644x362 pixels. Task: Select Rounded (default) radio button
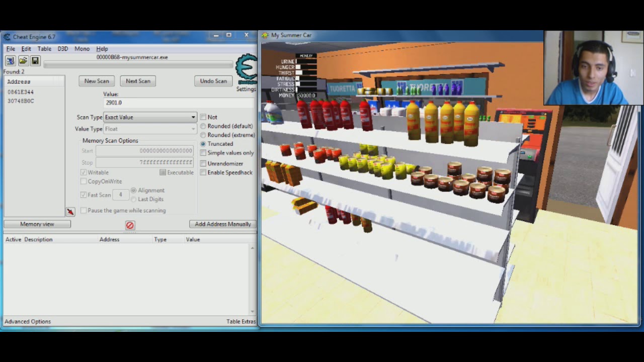(x=203, y=126)
